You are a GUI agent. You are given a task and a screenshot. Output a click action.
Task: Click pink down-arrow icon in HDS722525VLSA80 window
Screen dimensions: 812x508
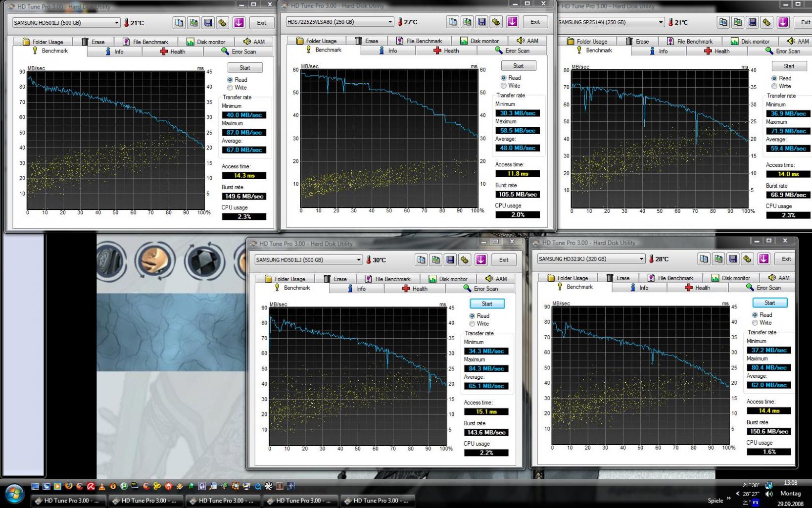click(513, 22)
